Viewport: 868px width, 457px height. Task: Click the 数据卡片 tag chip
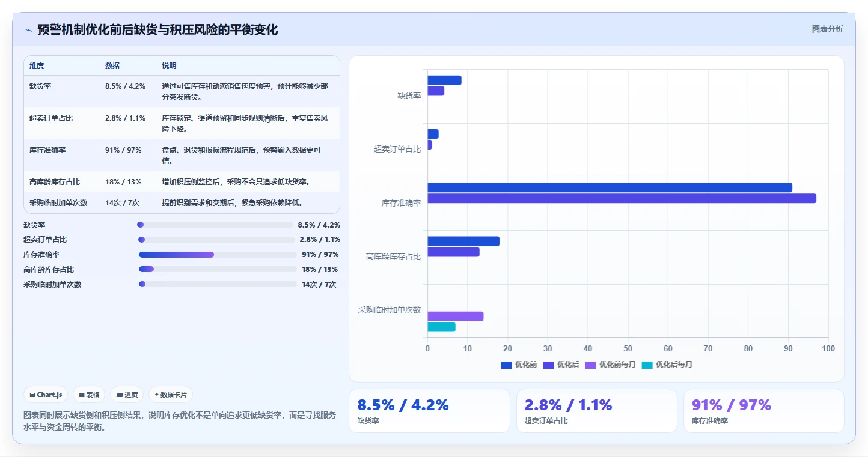click(171, 395)
